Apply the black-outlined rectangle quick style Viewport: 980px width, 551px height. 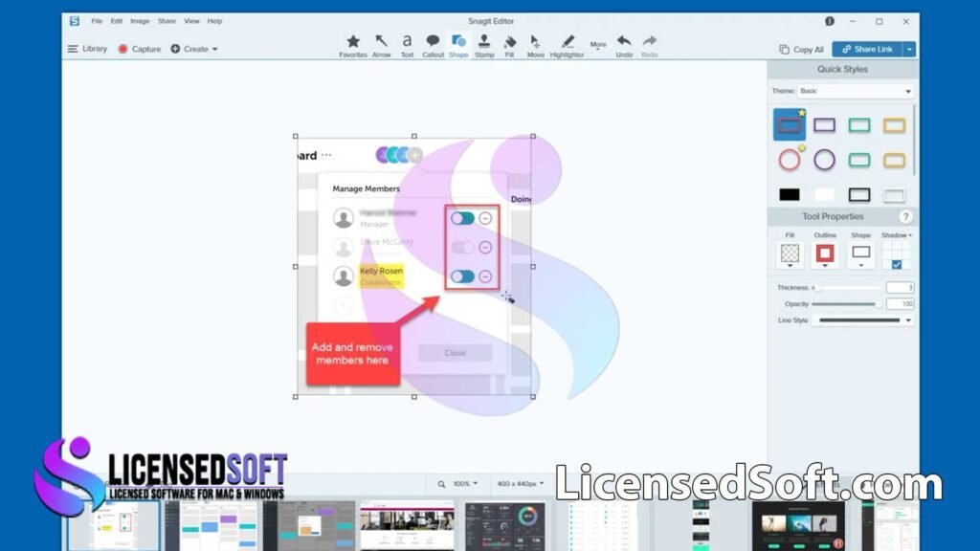coord(859,195)
